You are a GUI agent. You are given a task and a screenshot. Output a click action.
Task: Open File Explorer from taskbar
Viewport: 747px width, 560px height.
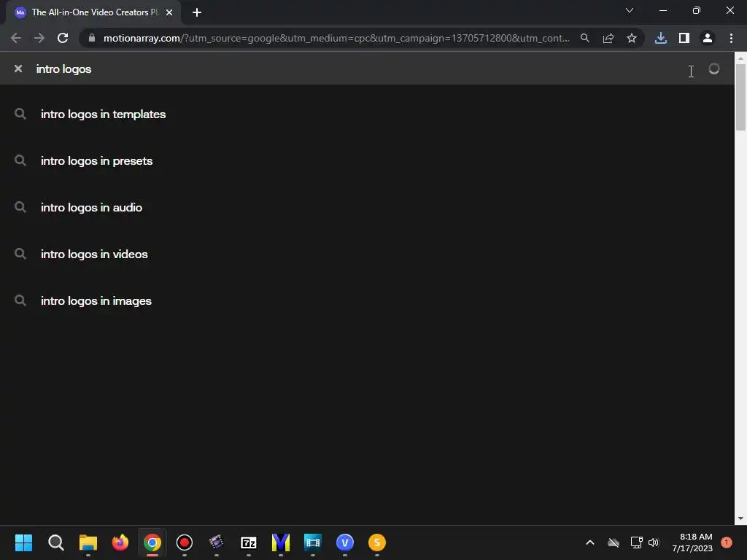pyautogui.click(x=88, y=542)
